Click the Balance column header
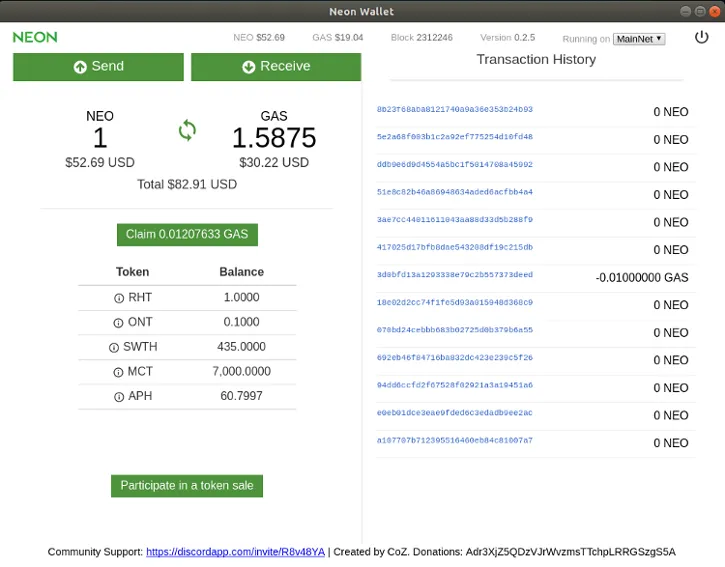The height and width of the screenshot is (567, 725). point(241,272)
